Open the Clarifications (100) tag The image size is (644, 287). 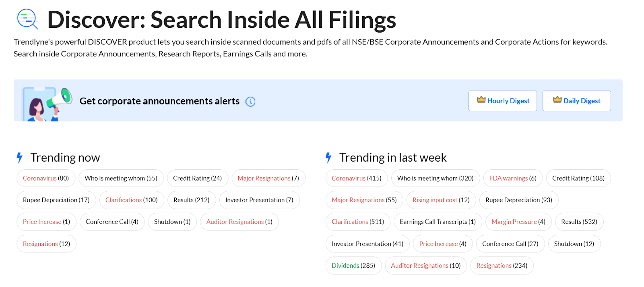[132, 200]
